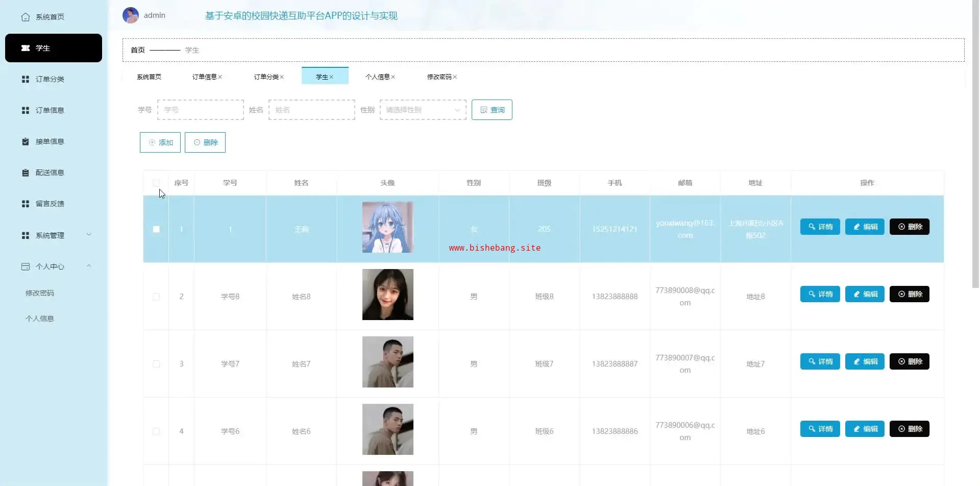Screen dimensions: 980x486
Task: Click the avatar thumbnail for 姓名7
Action: 388,362
